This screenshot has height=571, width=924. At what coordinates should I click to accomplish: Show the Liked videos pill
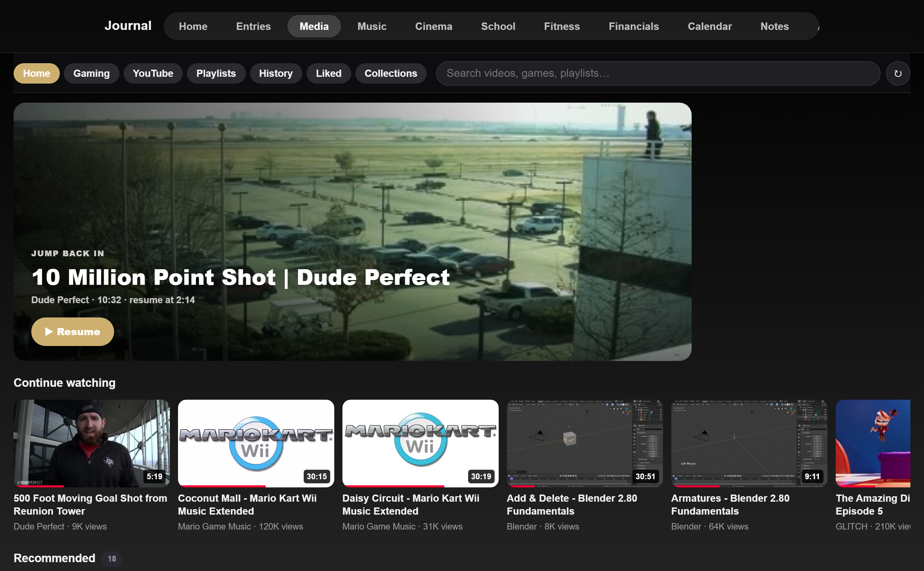click(x=328, y=73)
